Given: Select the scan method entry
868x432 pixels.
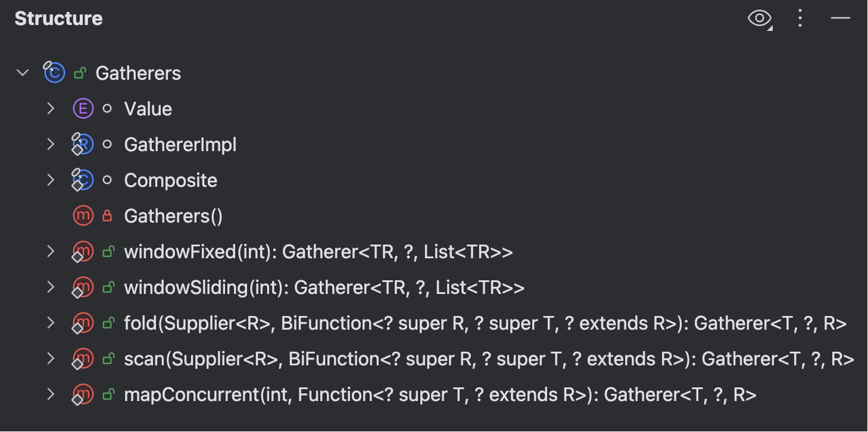Looking at the screenshot, I should (489, 359).
